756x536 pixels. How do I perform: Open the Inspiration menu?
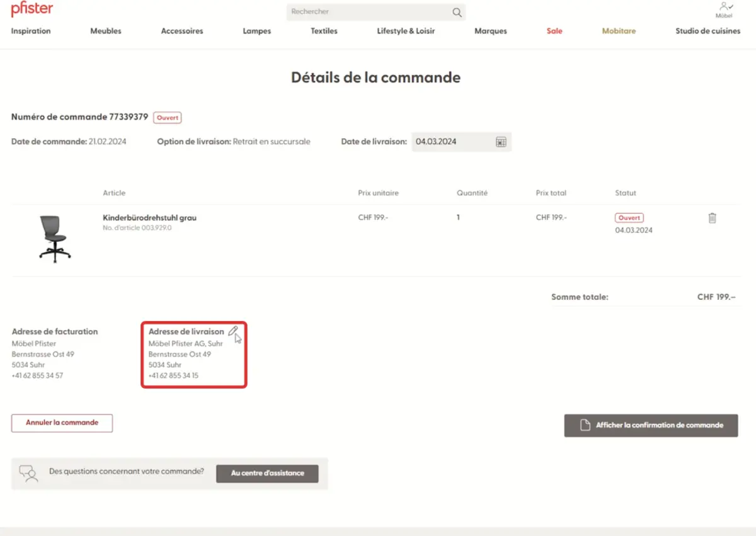click(x=31, y=31)
